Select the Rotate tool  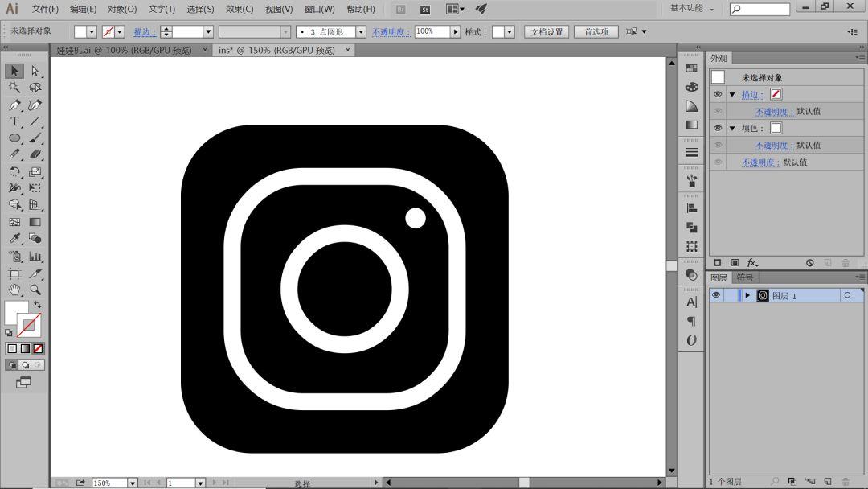click(x=14, y=171)
